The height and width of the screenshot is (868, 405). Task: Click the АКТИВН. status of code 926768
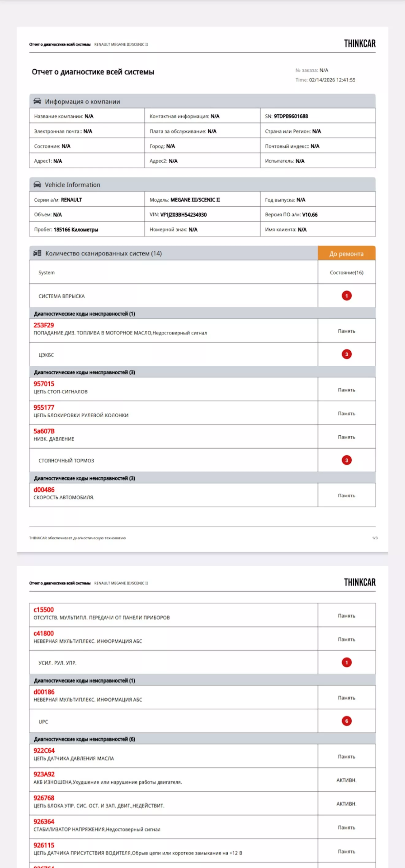click(x=346, y=804)
